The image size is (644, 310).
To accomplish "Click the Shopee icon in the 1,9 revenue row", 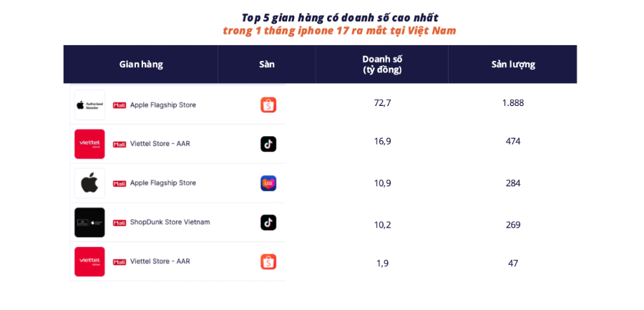I will (268, 262).
